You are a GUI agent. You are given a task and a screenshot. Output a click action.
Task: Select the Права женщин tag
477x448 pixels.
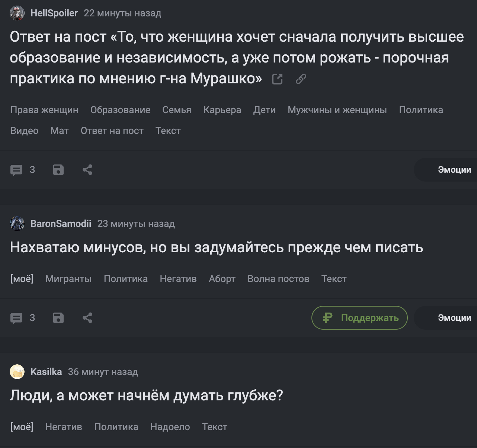pos(44,110)
